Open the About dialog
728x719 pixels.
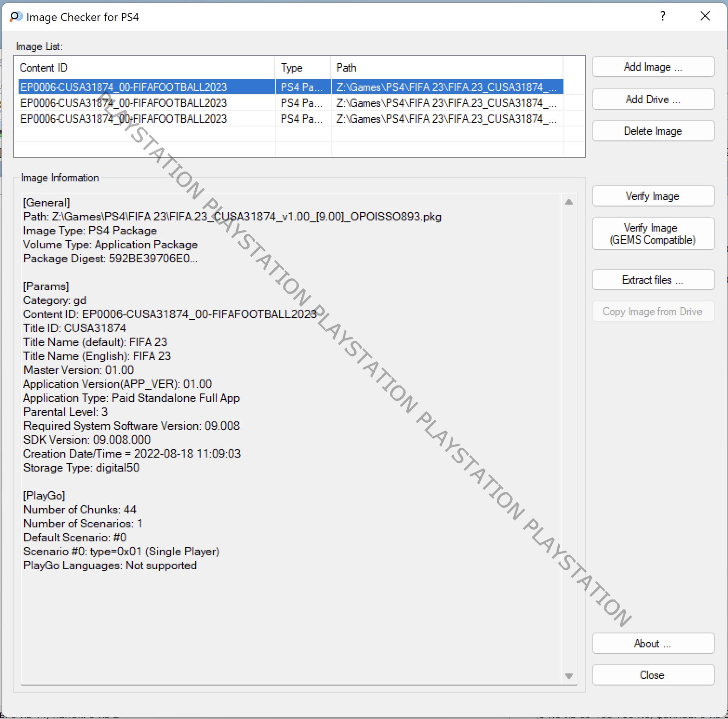point(653,644)
